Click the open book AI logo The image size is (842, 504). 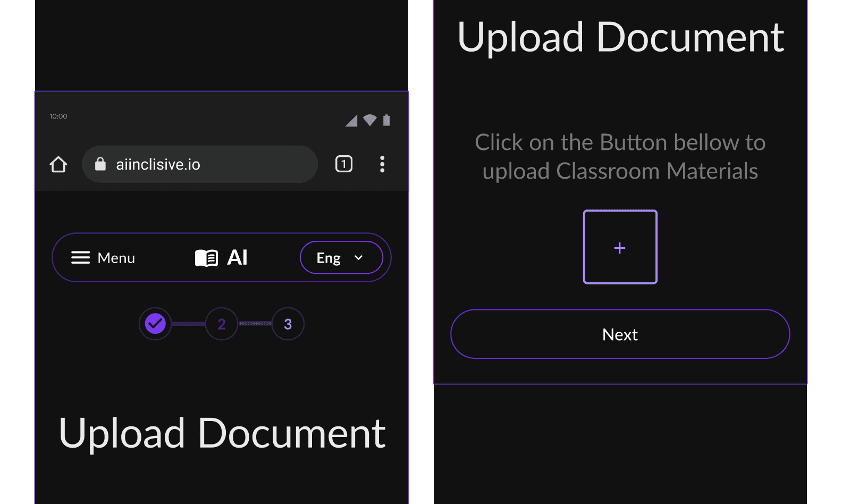pyautogui.click(x=221, y=258)
